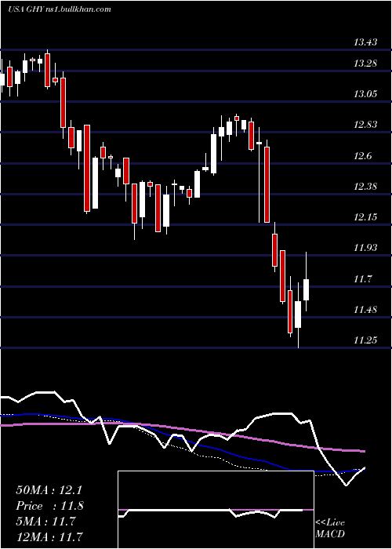Screen dimensions: 392x549
Task: Click the 11.48 price axis label
Action: click(x=365, y=310)
